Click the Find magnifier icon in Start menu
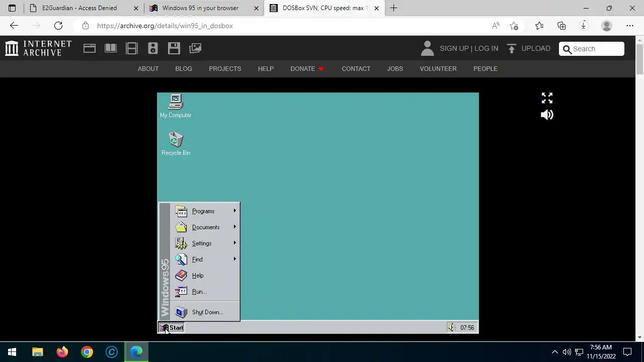The image size is (644, 362). [x=181, y=259]
